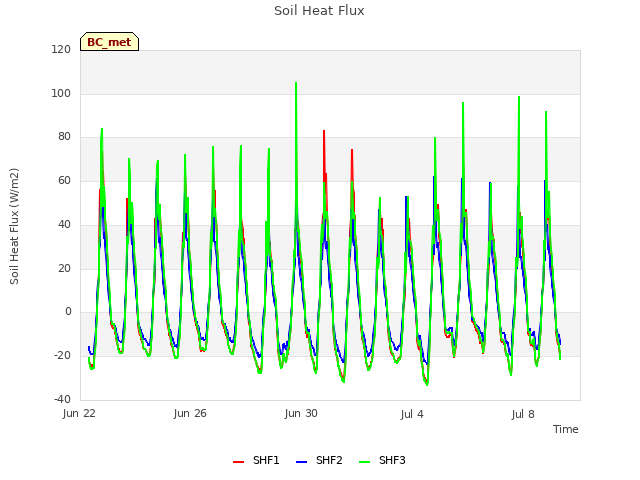Click the Jul 4 x-axis label
This screenshot has height=480, width=640.
click(x=412, y=414)
